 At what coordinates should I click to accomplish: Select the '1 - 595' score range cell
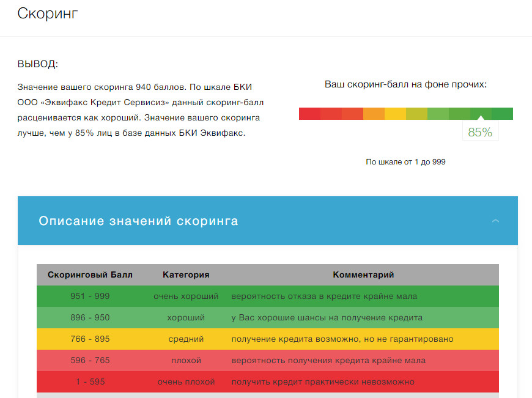coord(90,382)
